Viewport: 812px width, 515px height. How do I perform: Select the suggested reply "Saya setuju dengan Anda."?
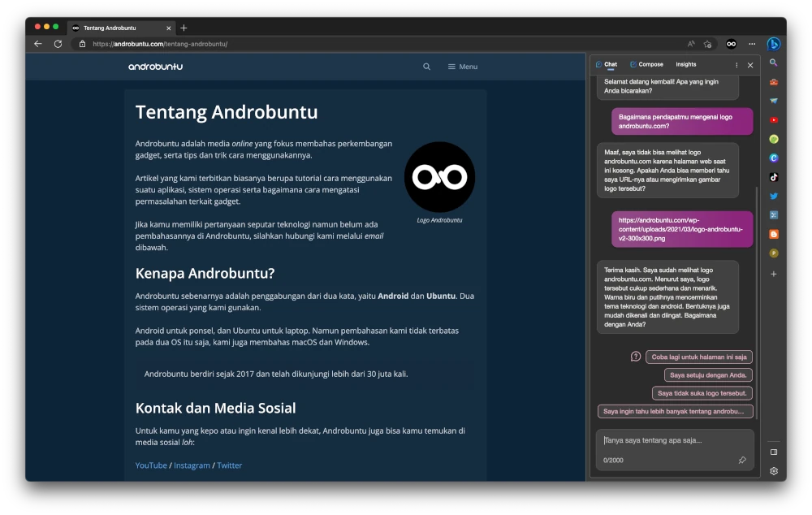[x=709, y=374]
